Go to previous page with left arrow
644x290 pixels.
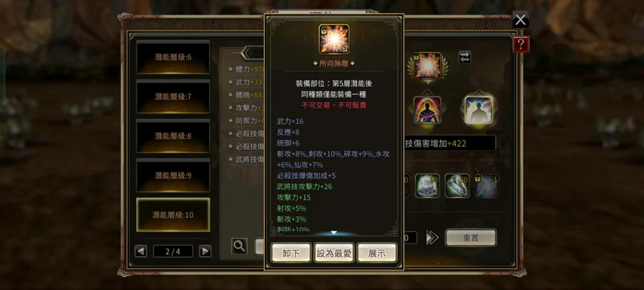click(141, 251)
